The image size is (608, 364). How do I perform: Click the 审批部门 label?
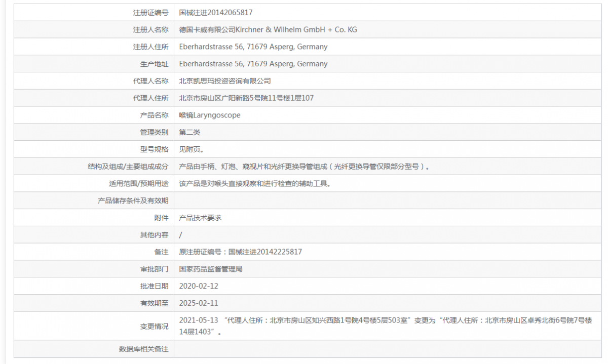(x=155, y=269)
